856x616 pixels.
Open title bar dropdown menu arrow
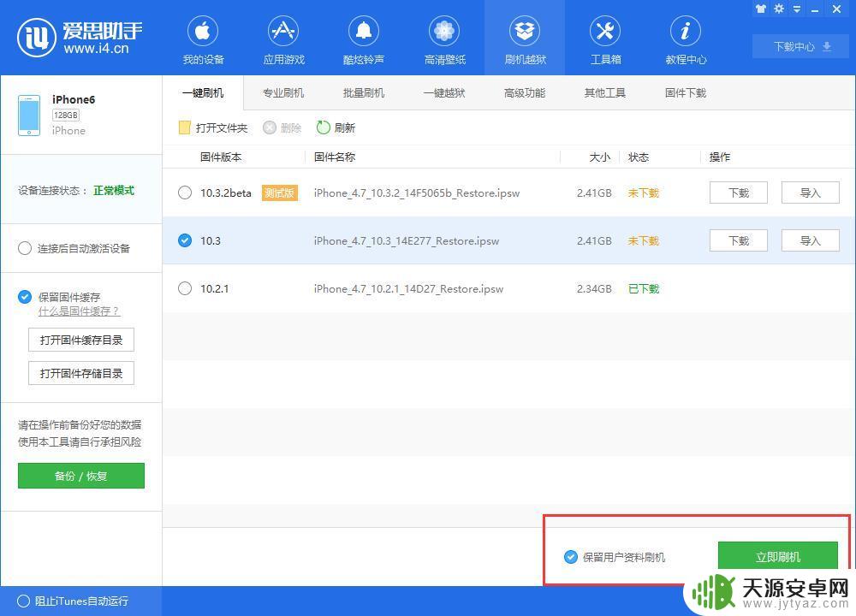(797, 9)
